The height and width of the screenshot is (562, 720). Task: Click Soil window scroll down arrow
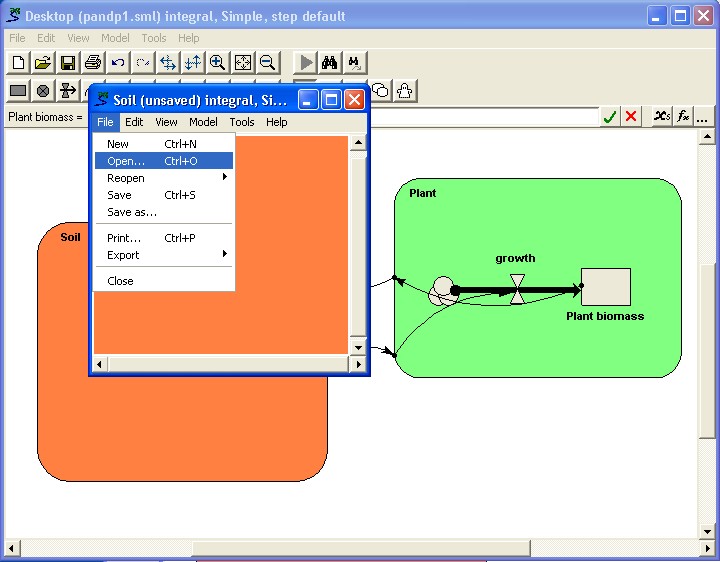pos(358,347)
